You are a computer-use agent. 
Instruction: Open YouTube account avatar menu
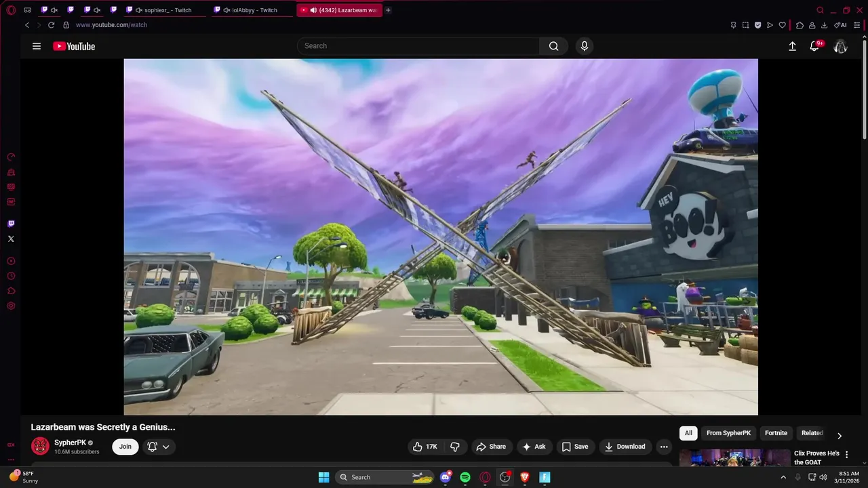[840, 46]
